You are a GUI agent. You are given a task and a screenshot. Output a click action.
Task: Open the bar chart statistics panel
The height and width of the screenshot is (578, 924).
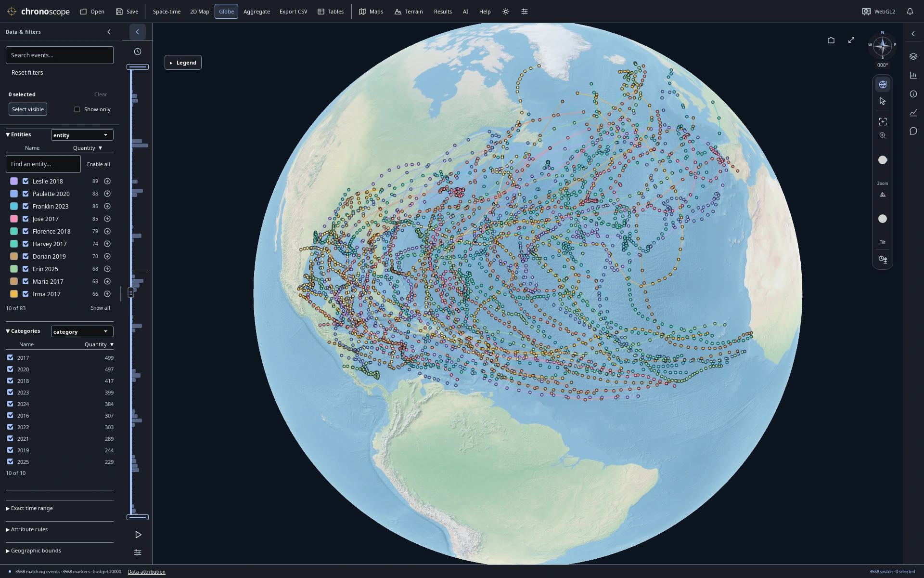coord(913,75)
